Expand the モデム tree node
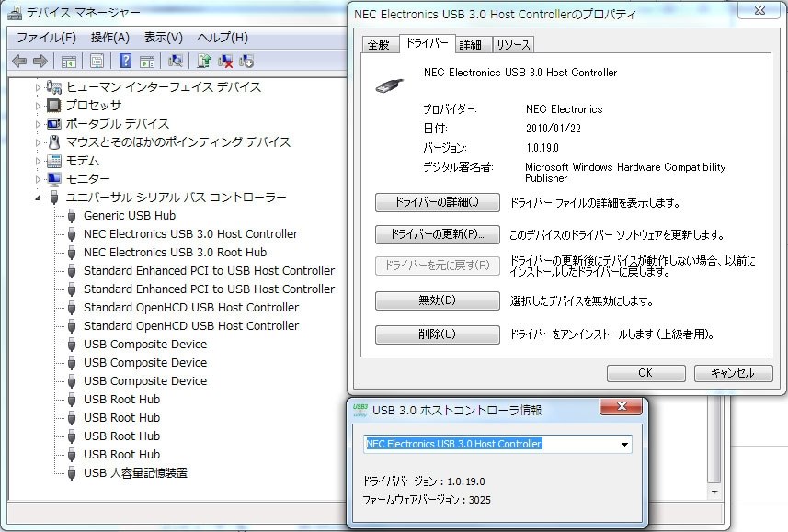Image resolution: width=788 pixels, height=532 pixels. tap(39, 161)
